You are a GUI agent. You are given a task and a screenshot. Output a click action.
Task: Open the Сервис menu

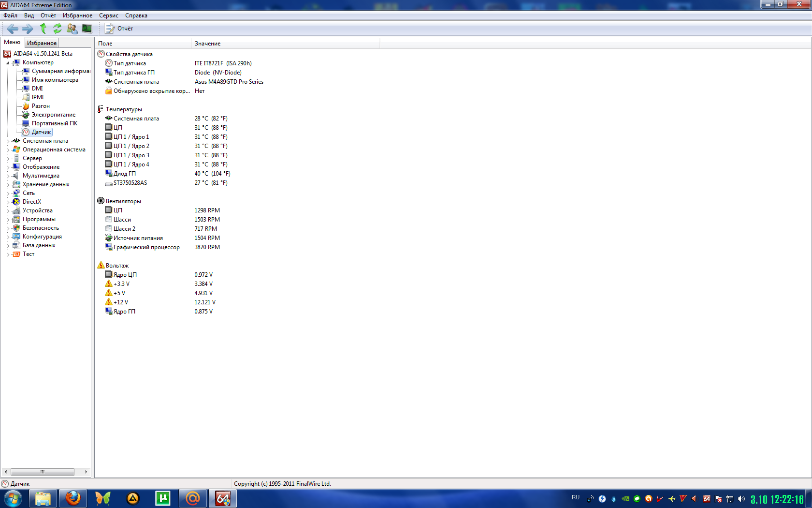tap(109, 15)
